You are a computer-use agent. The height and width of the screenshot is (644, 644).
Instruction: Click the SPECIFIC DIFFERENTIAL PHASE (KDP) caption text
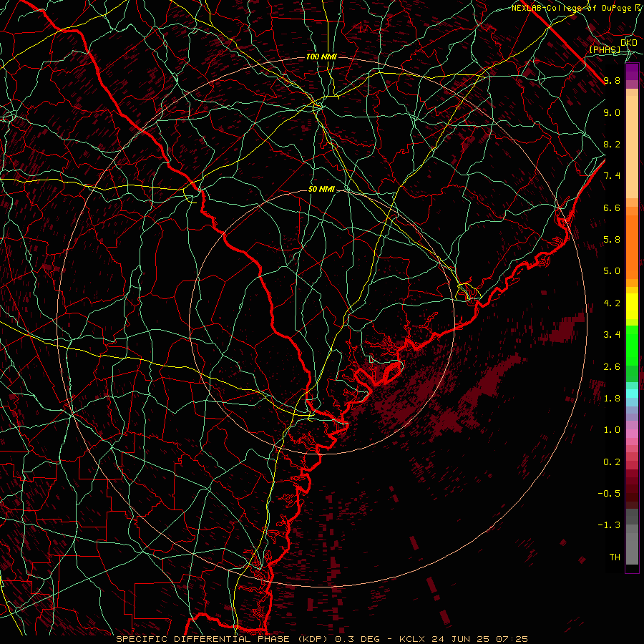click(223, 639)
